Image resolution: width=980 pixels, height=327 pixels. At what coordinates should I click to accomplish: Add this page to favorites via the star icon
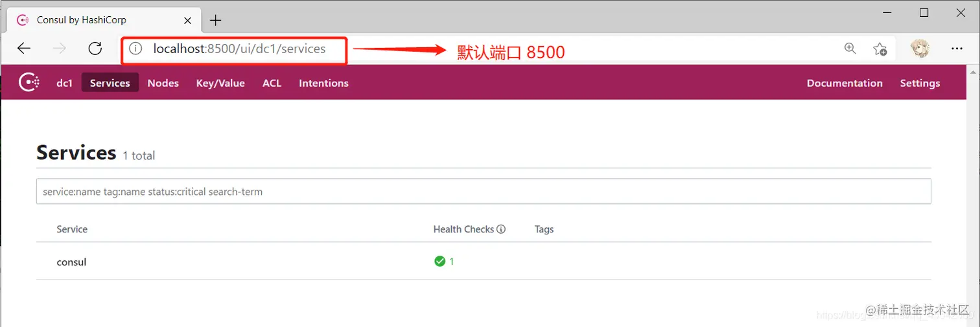coord(880,49)
